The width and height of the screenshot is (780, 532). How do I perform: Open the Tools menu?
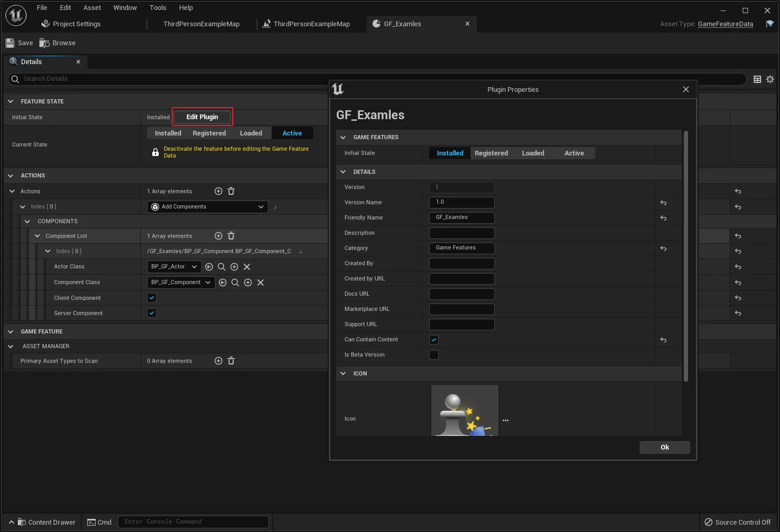click(158, 8)
